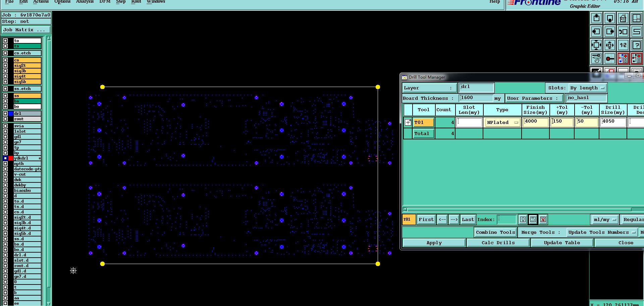Click the red X clear highlight icon
Image resolution: width=644 pixels, height=306 pixels.
543,219
